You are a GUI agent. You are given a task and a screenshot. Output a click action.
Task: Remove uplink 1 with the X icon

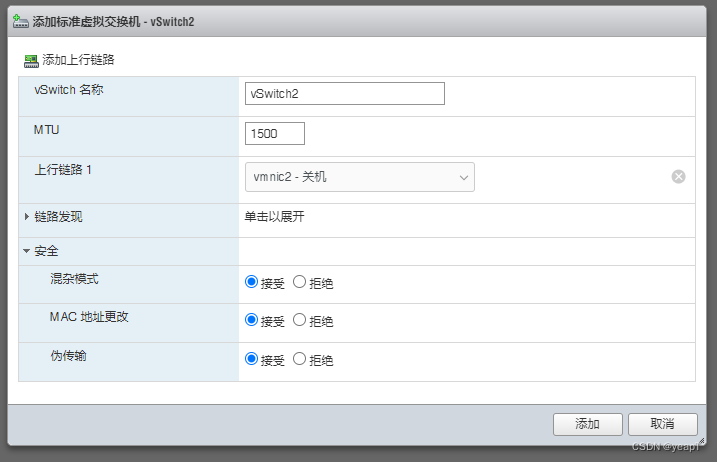pyautogui.click(x=678, y=177)
